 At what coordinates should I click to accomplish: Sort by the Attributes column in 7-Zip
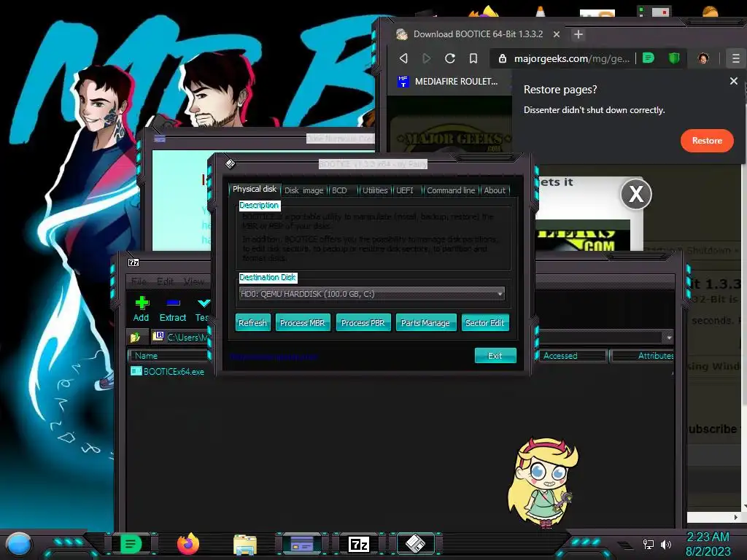pyautogui.click(x=642, y=356)
